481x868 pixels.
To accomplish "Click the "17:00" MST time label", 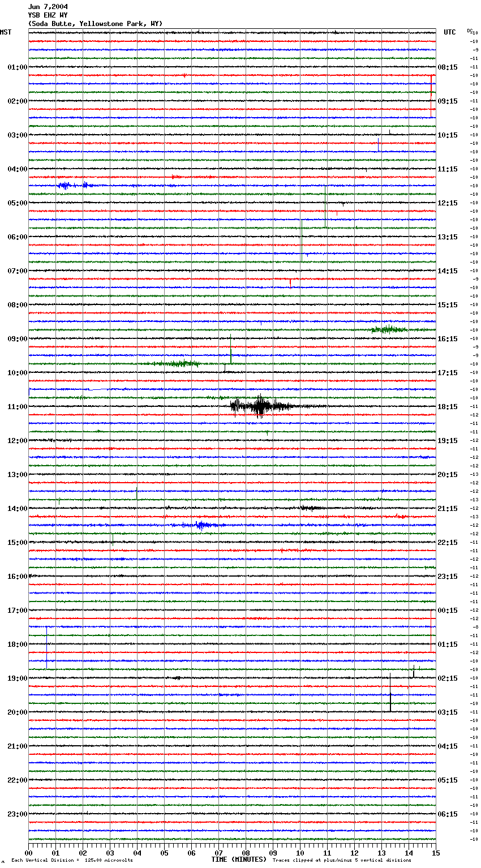I will tap(18, 611).
